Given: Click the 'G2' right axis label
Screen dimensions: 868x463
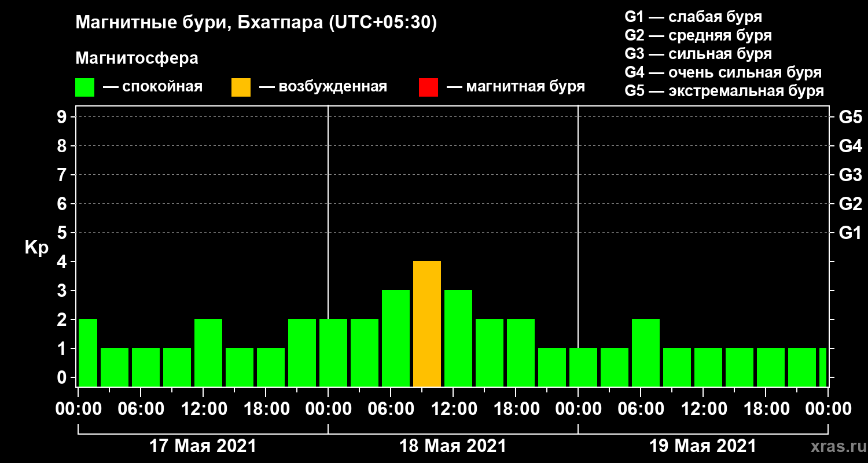Looking at the screenshot, I should (x=851, y=204).
